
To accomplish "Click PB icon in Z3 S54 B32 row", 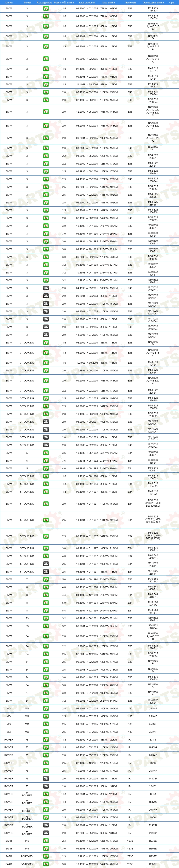I will coord(46,626).
